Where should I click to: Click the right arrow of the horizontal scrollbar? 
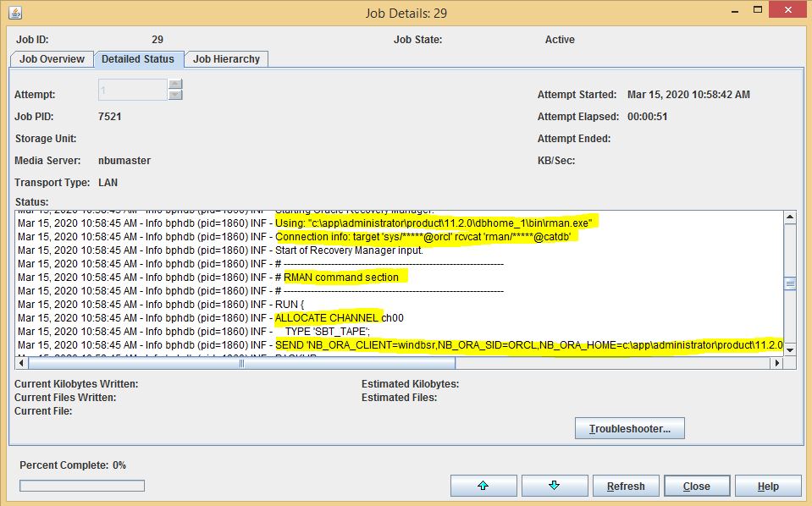(776, 363)
